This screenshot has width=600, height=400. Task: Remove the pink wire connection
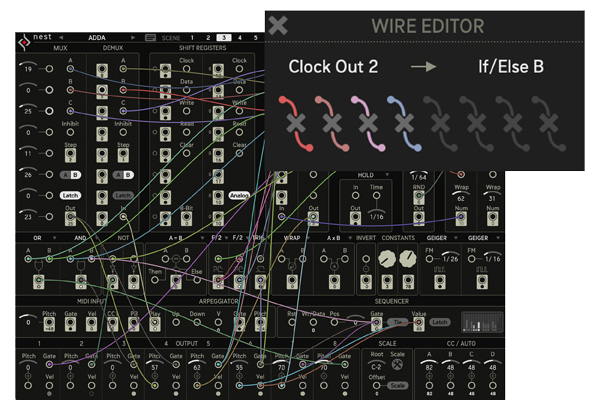click(367, 124)
